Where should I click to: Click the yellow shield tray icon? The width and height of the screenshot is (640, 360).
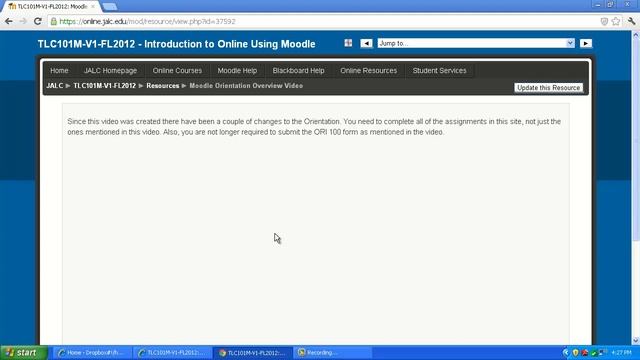click(x=576, y=353)
